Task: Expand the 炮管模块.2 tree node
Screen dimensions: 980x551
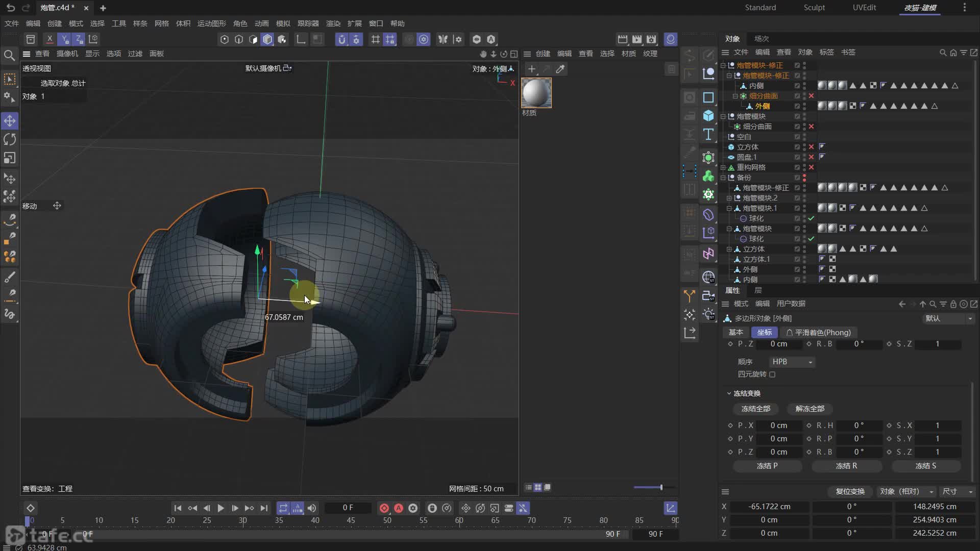Action: pyautogui.click(x=729, y=198)
